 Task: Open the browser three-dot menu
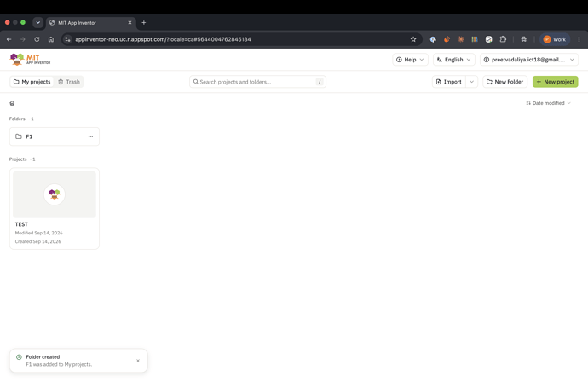(x=579, y=39)
